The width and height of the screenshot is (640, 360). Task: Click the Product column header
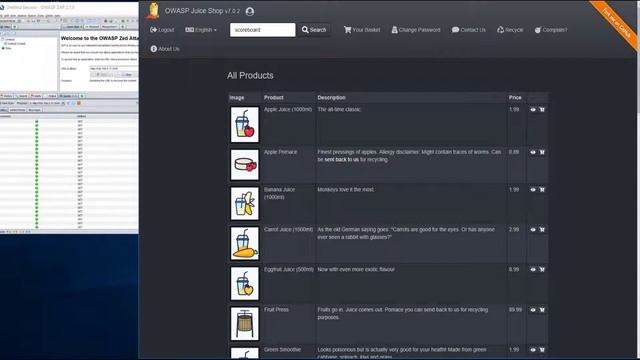(273, 98)
